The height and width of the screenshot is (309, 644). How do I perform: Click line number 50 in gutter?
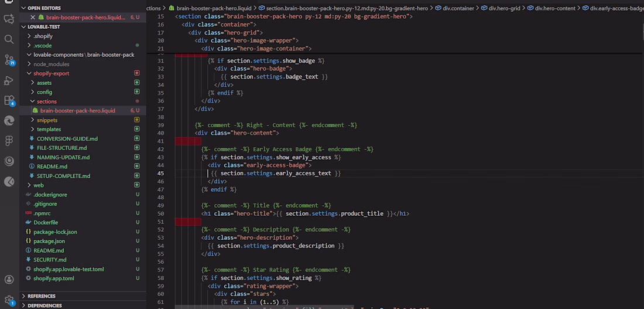point(160,213)
